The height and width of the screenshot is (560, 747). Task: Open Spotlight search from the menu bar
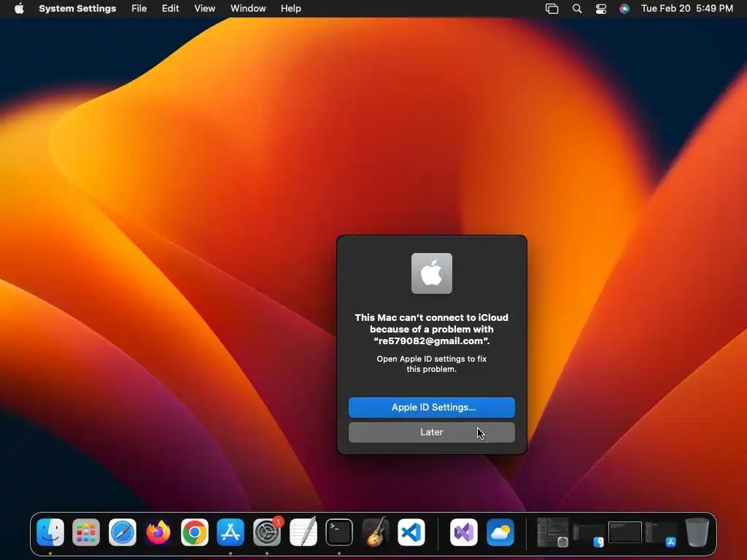(577, 9)
